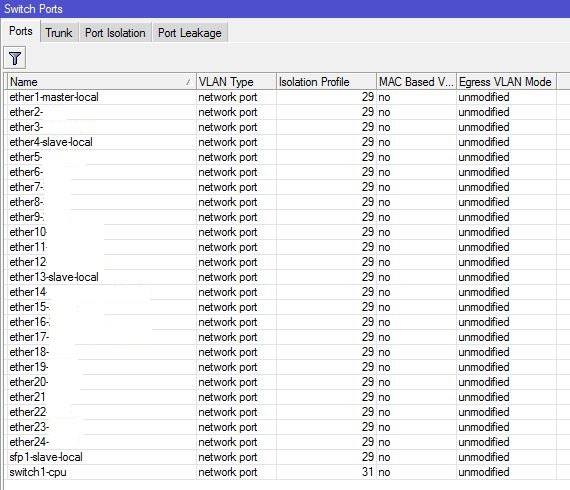The width and height of the screenshot is (570, 490).
Task: Click MAC based VLAN no for ether1-master-local
Action: [384, 97]
